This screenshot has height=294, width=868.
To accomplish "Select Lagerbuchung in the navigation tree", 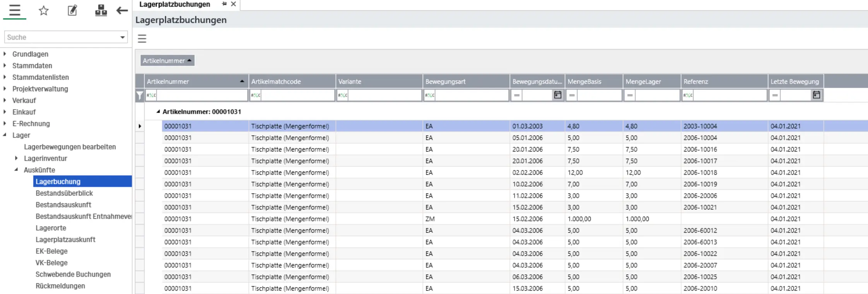I will click(82, 182).
